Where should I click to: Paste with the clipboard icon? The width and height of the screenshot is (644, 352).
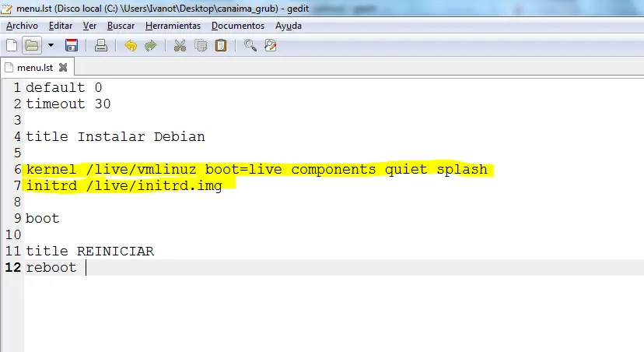(221, 45)
